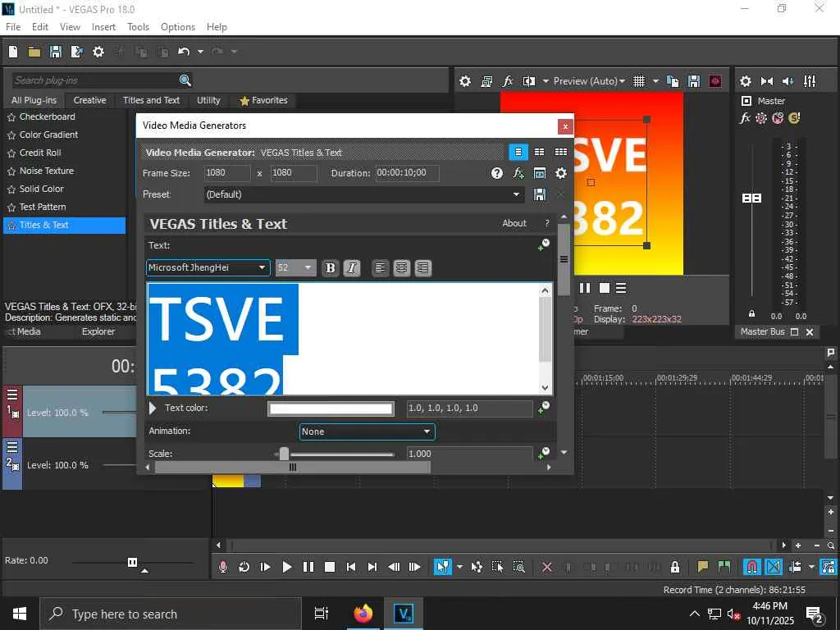Open Mixing Console faders icon
The width and height of the screenshot is (840, 630).
(810, 81)
